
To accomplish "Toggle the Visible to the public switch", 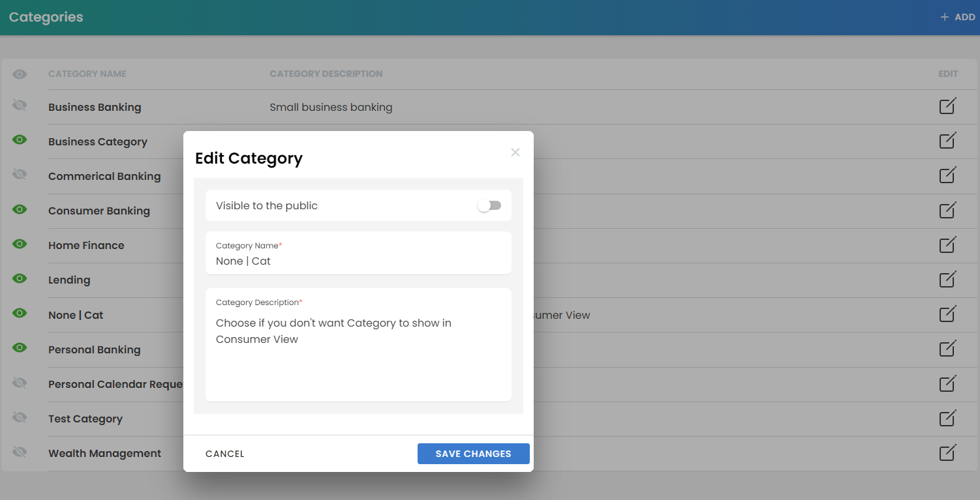I will 489,205.
